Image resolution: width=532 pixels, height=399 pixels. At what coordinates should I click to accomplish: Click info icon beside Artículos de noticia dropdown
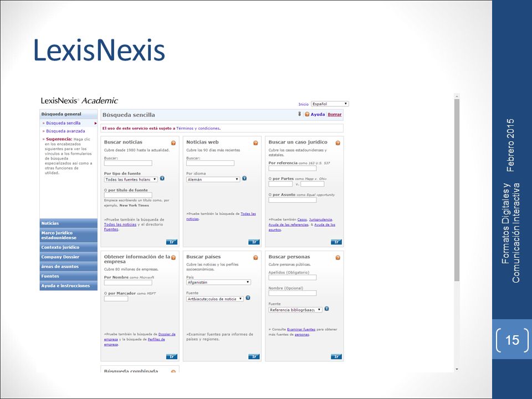pos(248,298)
